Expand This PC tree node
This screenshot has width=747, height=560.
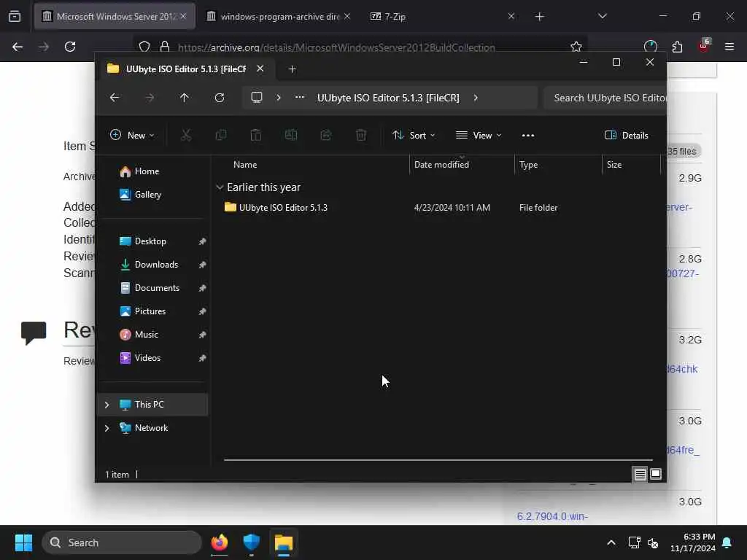pyautogui.click(x=107, y=404)
